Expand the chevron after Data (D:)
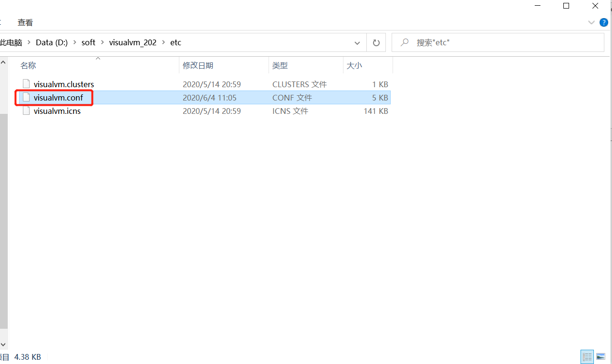612x364 pixels. tap(74, 42)
